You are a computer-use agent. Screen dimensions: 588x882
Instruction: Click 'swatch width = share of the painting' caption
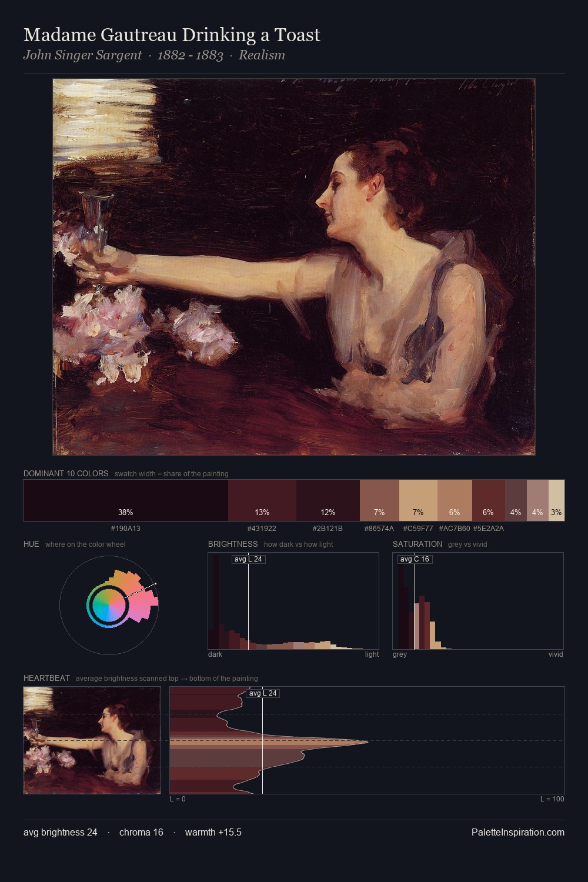(x=172, y=474)
